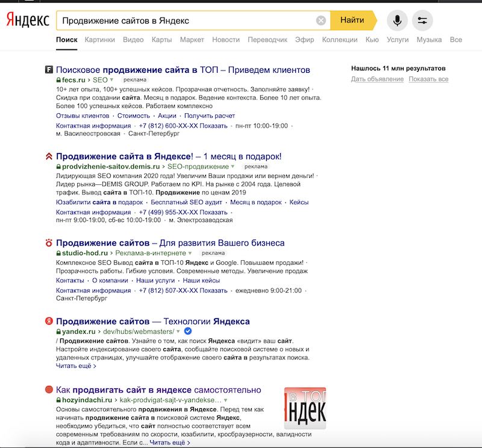Expand the dropdown arrow after kak-prodvigat-sajt-v-yandekse
The image size is (482, 448).
point(225,400)
